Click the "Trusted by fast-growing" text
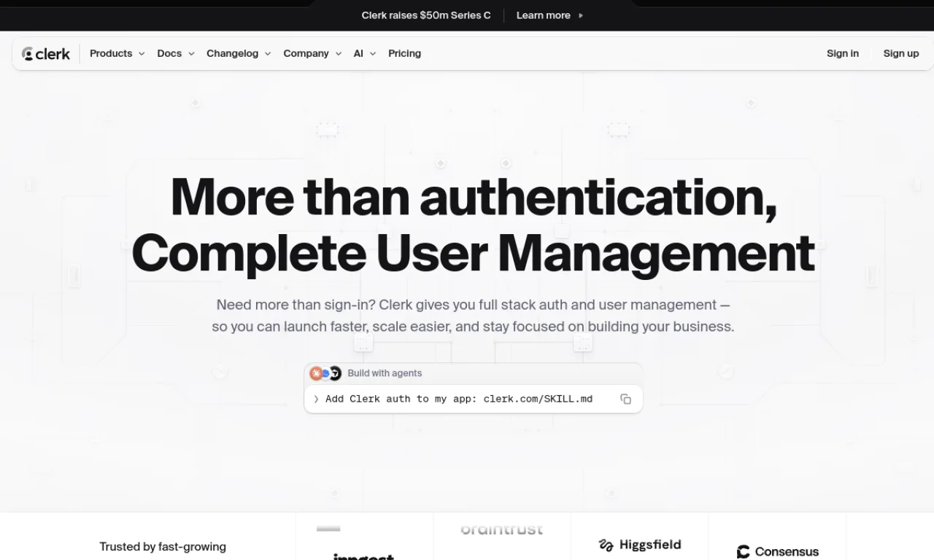Screen dimensions: 934x560 tap(163, 547)
